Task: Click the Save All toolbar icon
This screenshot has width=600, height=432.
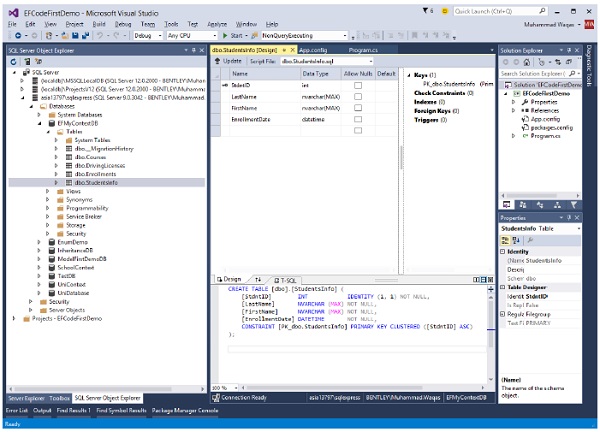Action: (85, 36)
